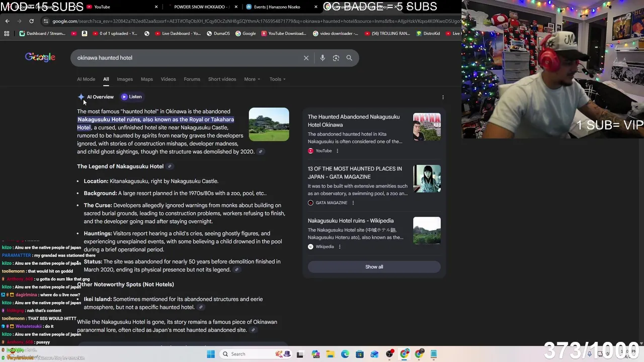This screenshot has width=644, height=362.
Task: Click the YouTube video source thumbnail
Action: click(427, 127)
